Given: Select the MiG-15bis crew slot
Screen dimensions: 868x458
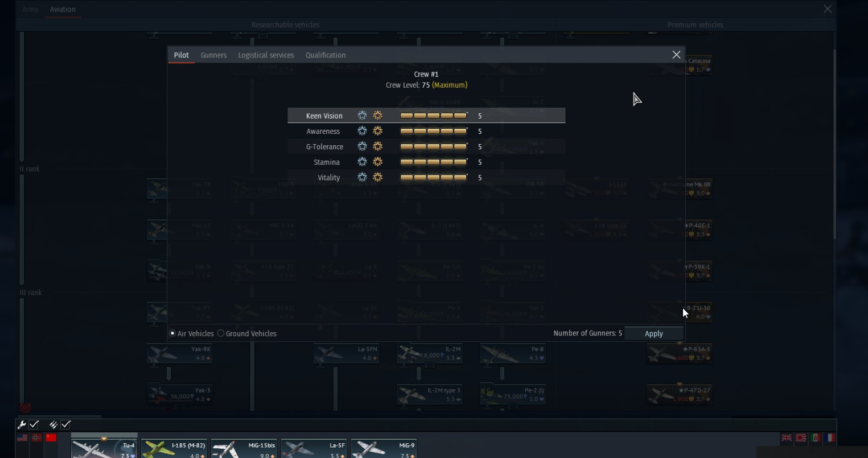Looking at the screenshot, I should point(244,448).
